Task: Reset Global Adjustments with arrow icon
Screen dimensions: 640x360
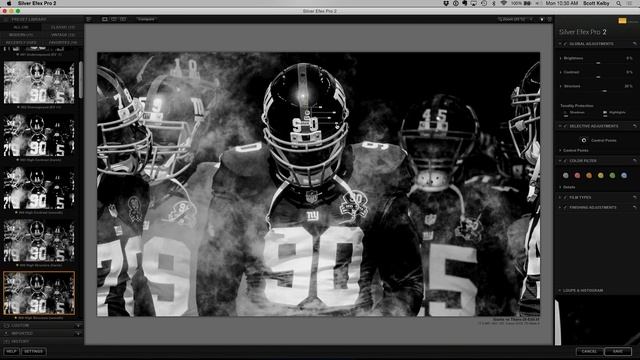Action: [x=634, y=44]
